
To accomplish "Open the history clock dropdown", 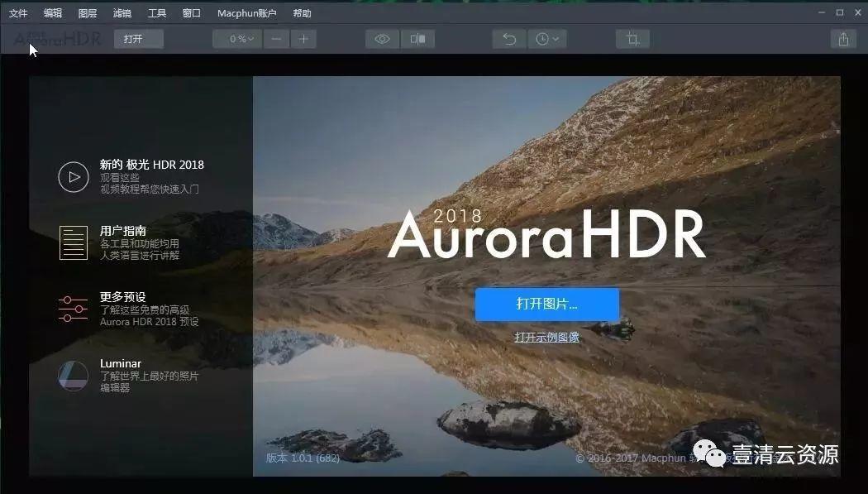I will click(x=547, y=39).
